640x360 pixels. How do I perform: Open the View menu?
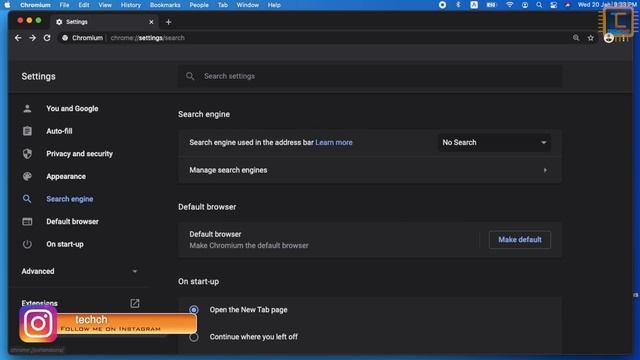[x=105, y=5]
